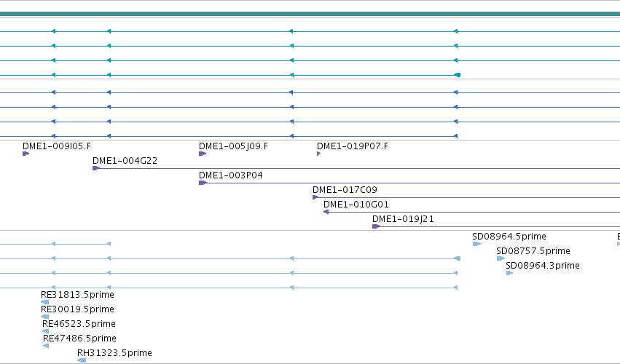
Task: Select the DME1-019J21 label
Action: tap(403, 219)
